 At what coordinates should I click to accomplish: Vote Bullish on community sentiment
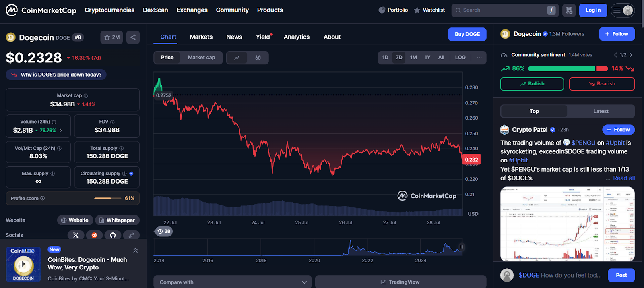point(532,84)
